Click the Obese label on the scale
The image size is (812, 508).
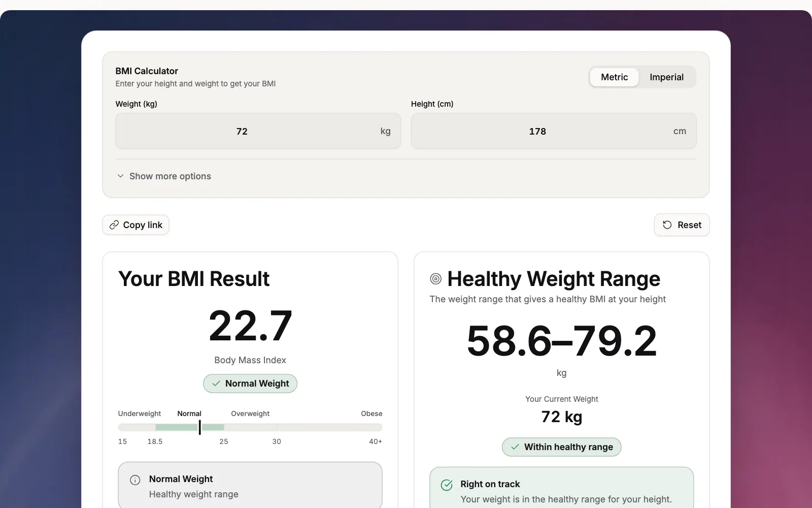pos(371,414)
